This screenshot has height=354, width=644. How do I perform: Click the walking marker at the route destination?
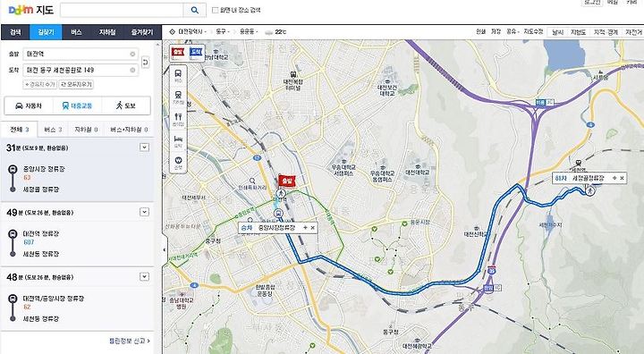(590, 191)
